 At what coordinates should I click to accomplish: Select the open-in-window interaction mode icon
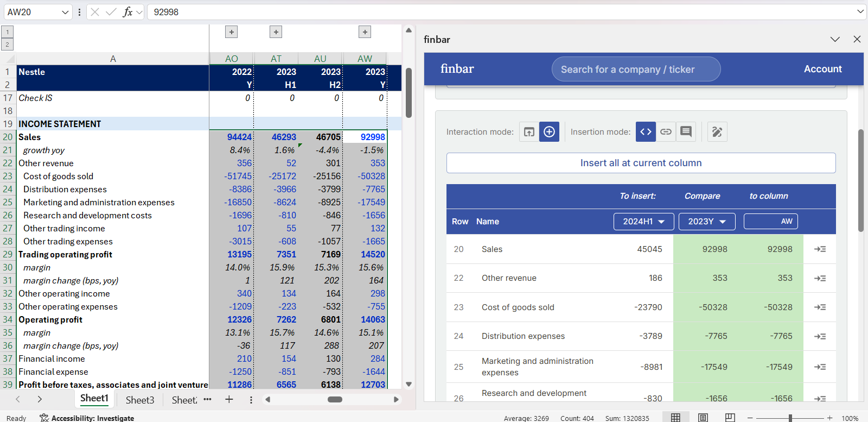(x=529, y=132)
